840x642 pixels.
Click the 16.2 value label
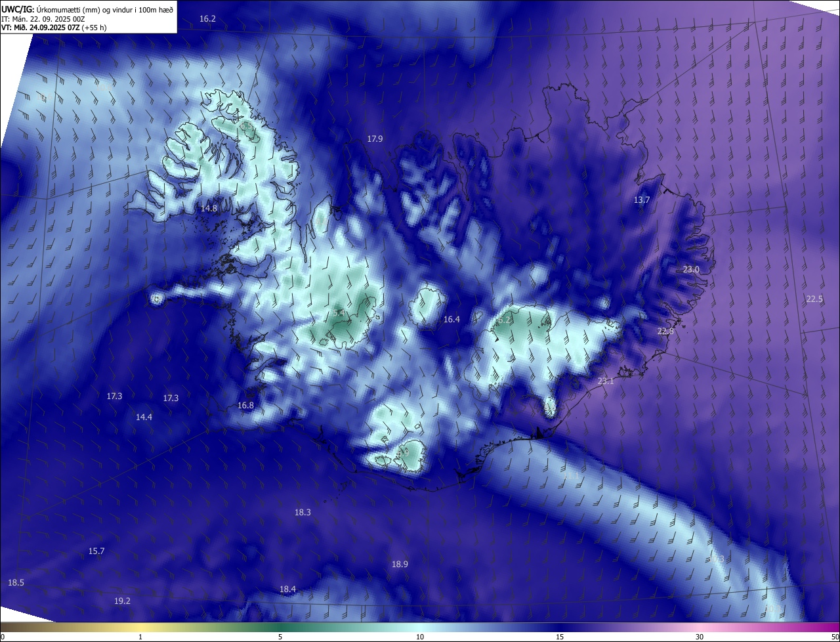click(x=207, y=19)
